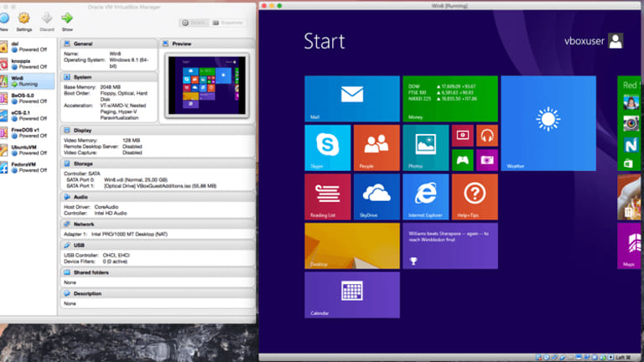Select the FreeDOS v1 virtual machine
The height and width of the screenshot is (362, 644).
coord(27,133)
